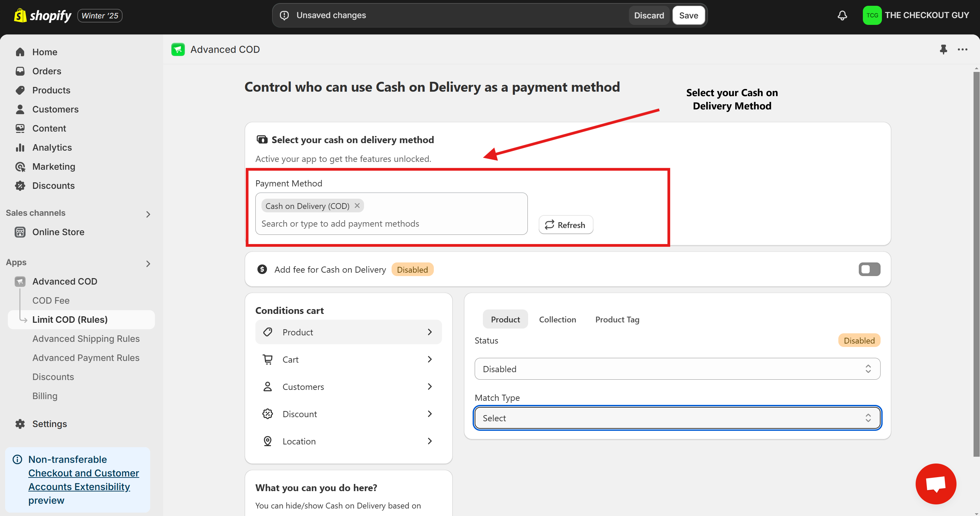Pin the Advanced COD app
Image resolution: width=980 pixels, height=516 pixels.
tap(943, 49)
